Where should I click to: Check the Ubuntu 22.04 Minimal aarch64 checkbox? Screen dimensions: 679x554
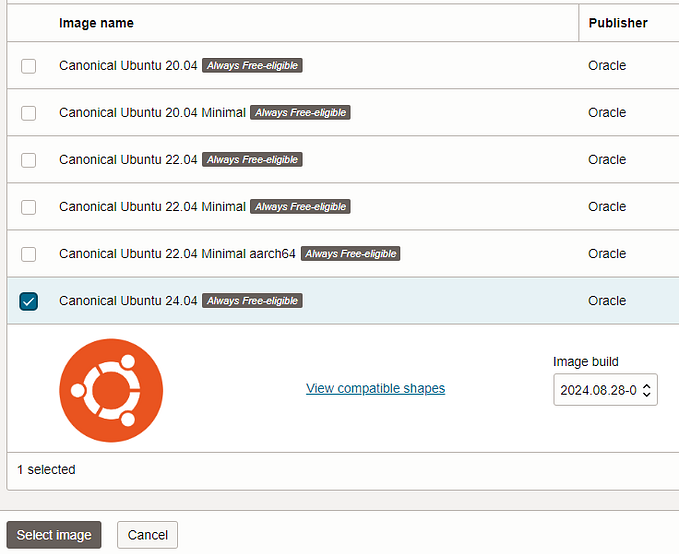[29, 254]
